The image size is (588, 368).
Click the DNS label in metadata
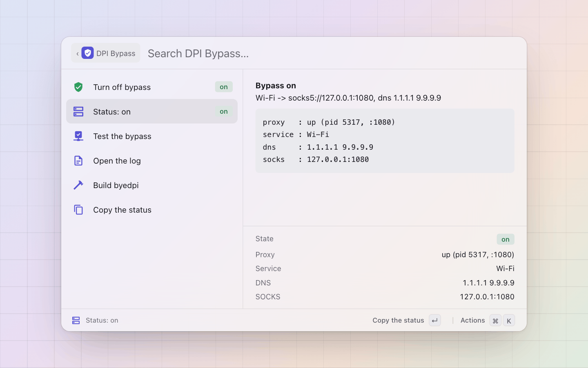click(263, 283)
